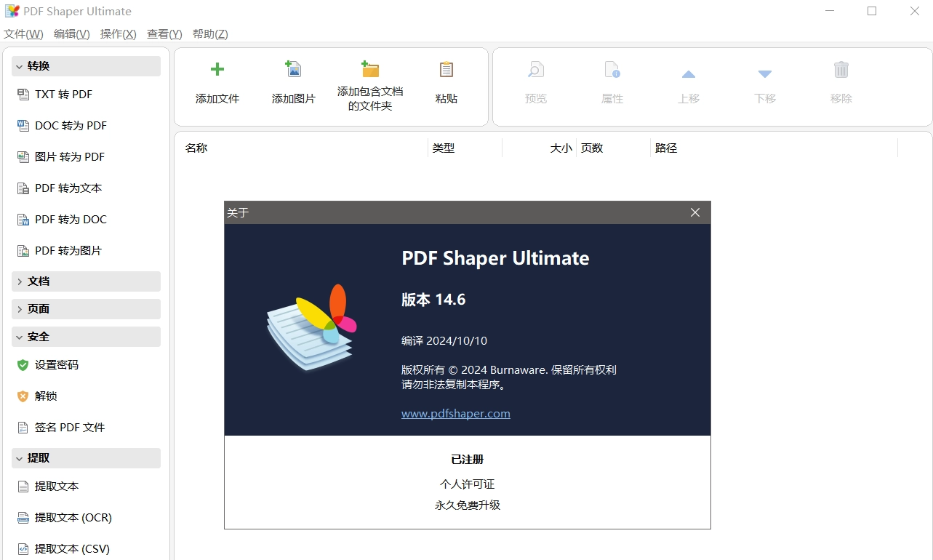The height and width of the screenshot is (560, 933).
Task: Sort the file list by 大小 column
Action: tap(539, 148)
